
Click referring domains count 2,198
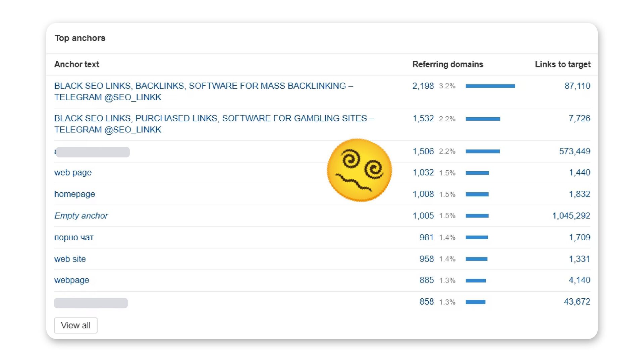coord(423,86)
